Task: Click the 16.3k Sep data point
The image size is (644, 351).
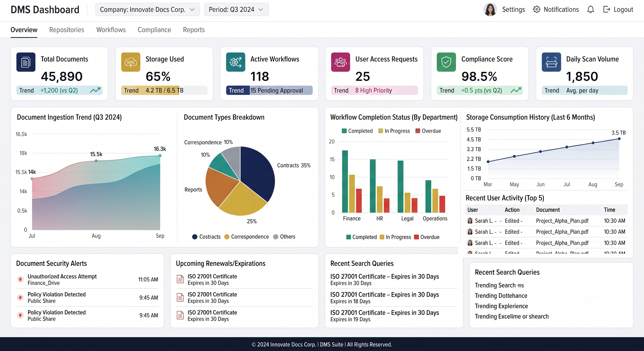Action: click(x=160, y=156)
